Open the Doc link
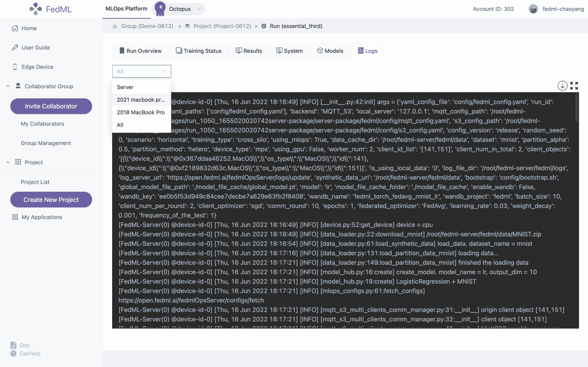 click(25, 345)
